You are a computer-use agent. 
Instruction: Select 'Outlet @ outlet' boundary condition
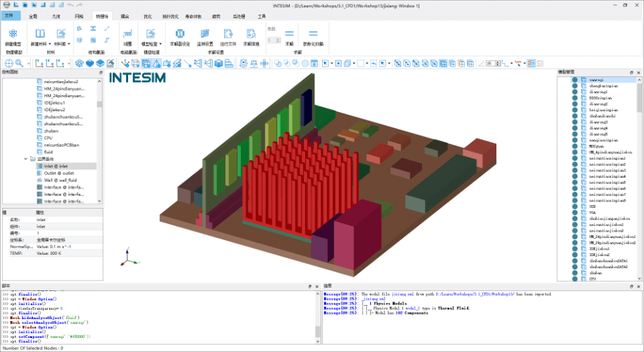59,173
